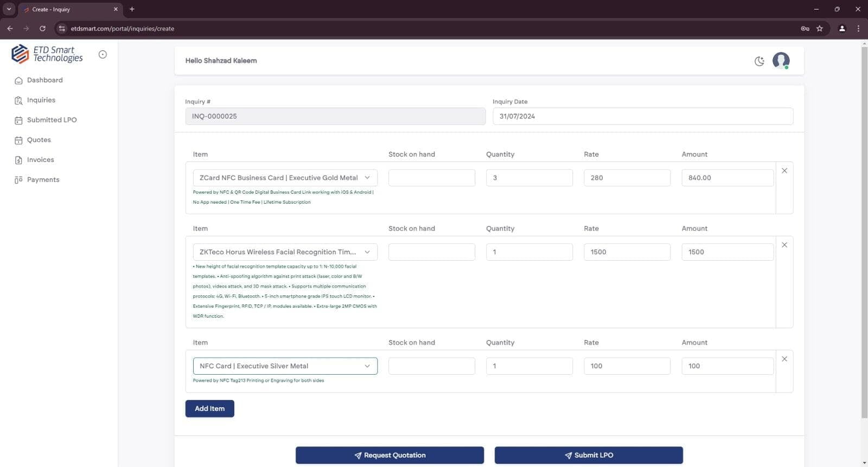The image size is (868, 467).
Task: Open Chrome three-dot menu
Action: point(858,28)
